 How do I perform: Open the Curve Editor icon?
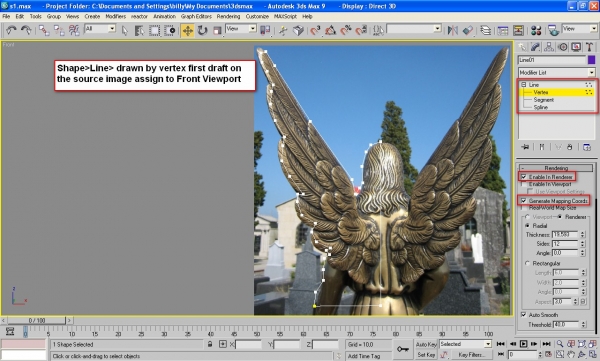[x=503, y=30]
